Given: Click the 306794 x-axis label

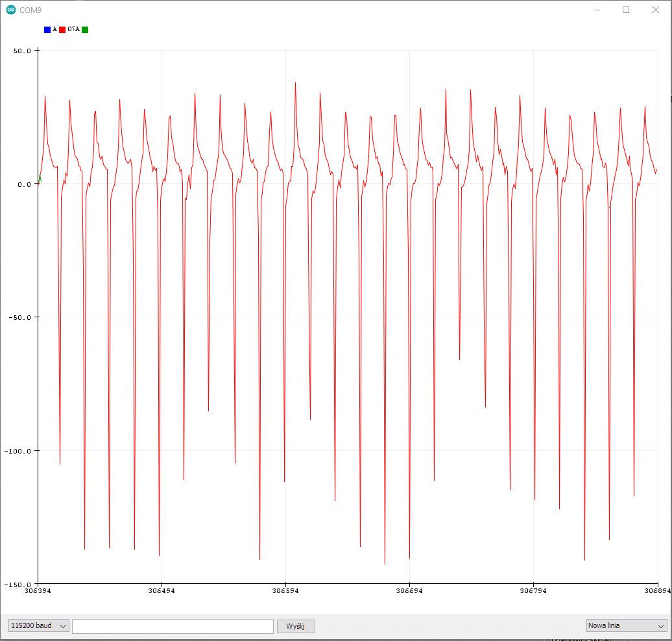Looking at the screenshot, I should coord(533,591).
